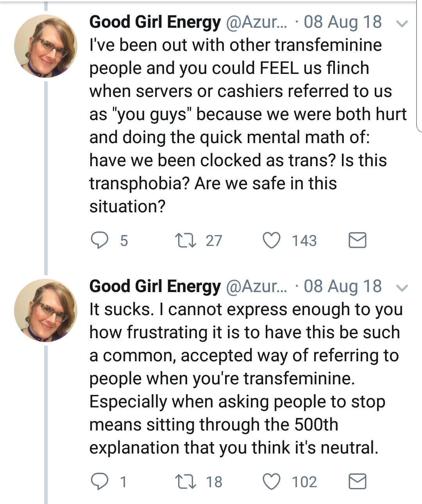
Task: Open @Azur... handle on first tweet
Action: [256, 22]
